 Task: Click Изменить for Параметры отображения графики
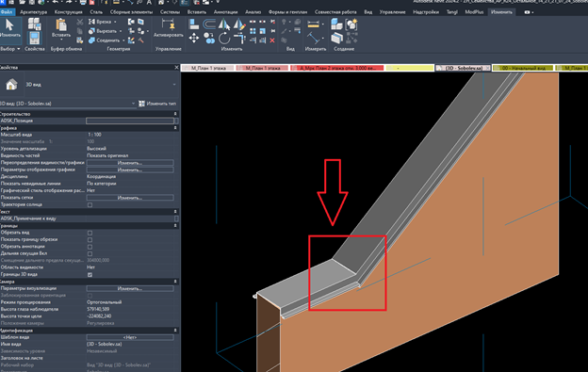point(130,170)
